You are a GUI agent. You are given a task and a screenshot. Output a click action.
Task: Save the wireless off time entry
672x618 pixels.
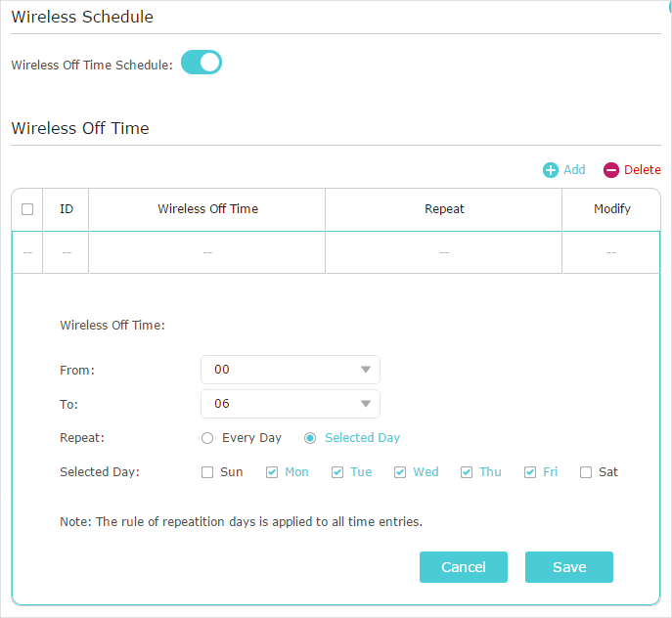coord(568,567)
